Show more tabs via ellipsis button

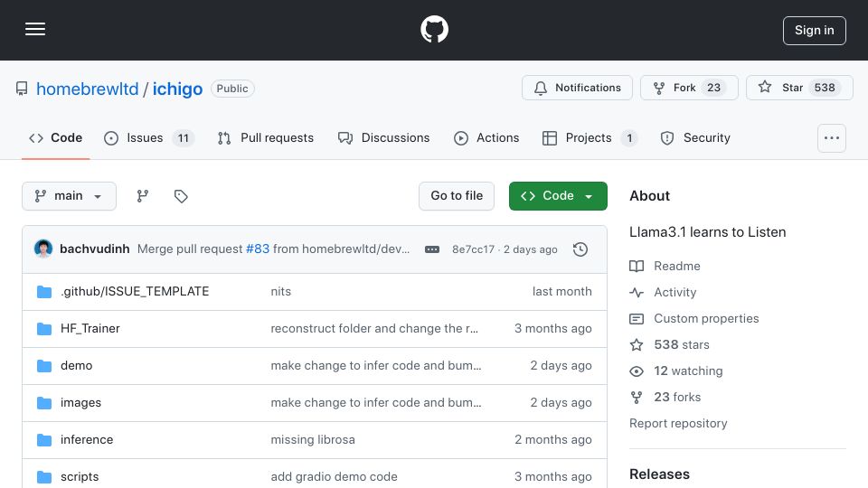(x=832, y=137)
